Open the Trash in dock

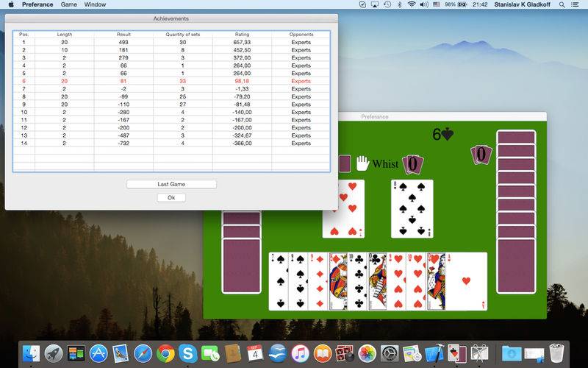pyautogui.click(x=556, y=353)
